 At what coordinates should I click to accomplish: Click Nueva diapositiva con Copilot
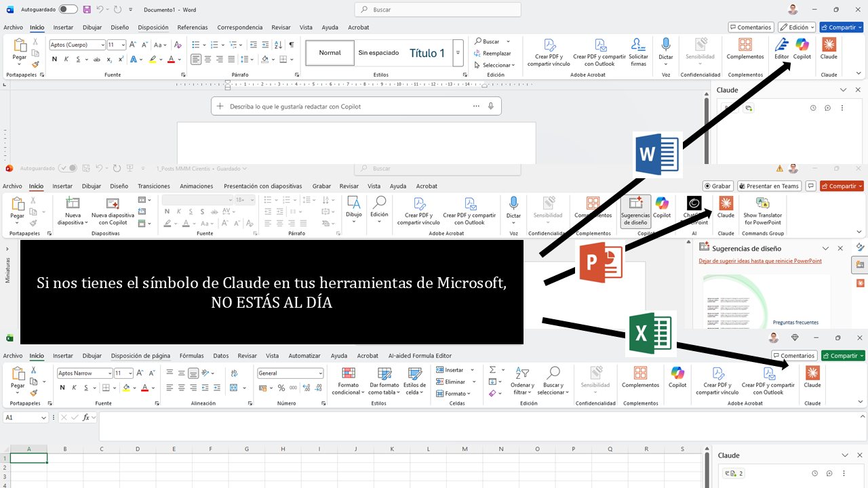coord(113,211)
